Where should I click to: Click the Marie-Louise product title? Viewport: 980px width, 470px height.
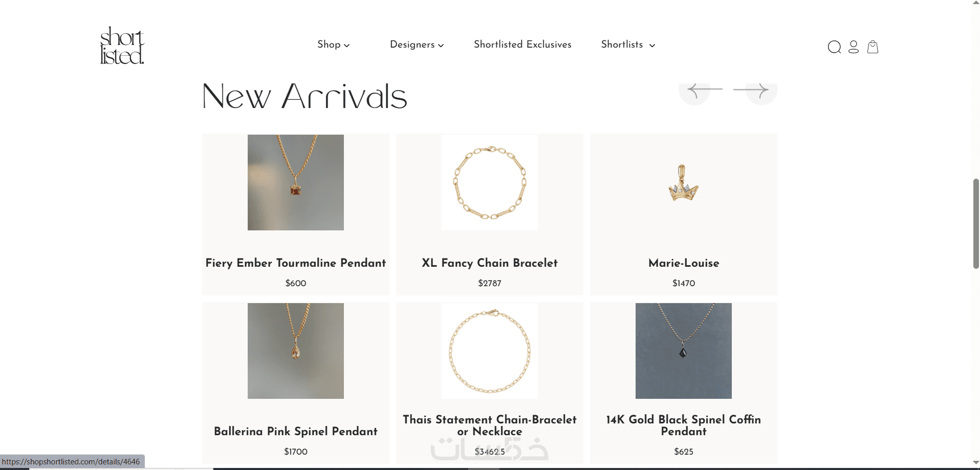point(684,263)
